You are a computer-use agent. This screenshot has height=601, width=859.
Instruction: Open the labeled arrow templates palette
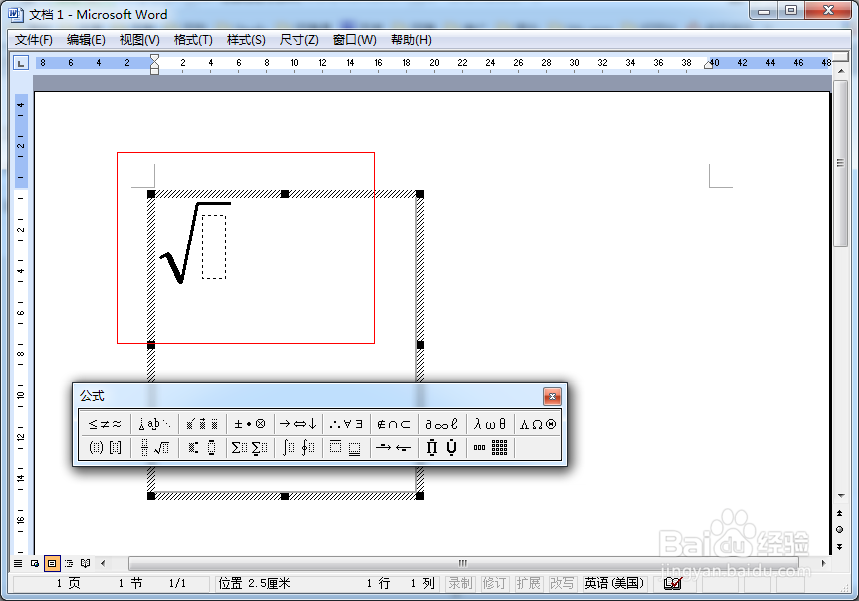(x=394, y=448)
